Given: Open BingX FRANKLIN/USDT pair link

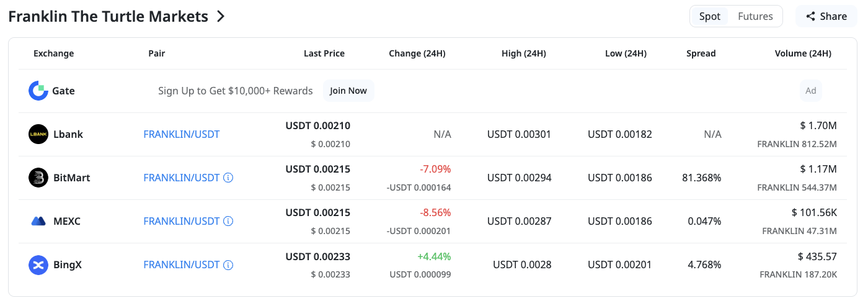Looking at the screenshot, I should pyautogui.click(x=182, y=265).
